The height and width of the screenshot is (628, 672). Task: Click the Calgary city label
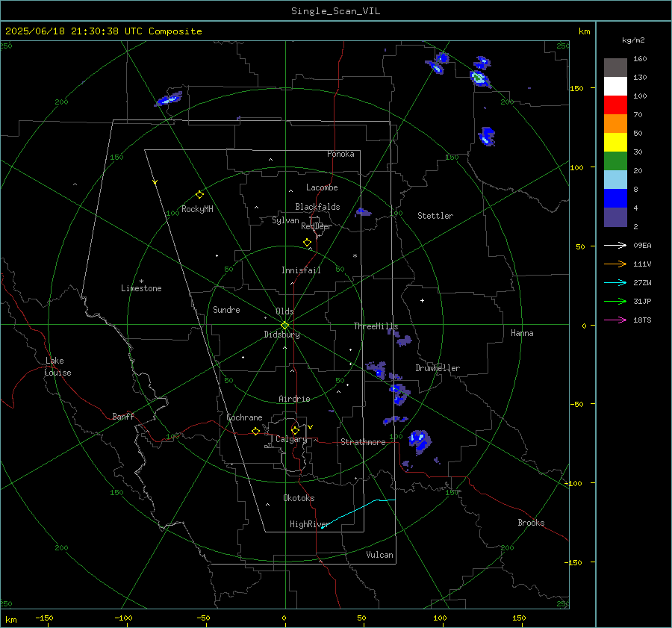click(291, 439)
